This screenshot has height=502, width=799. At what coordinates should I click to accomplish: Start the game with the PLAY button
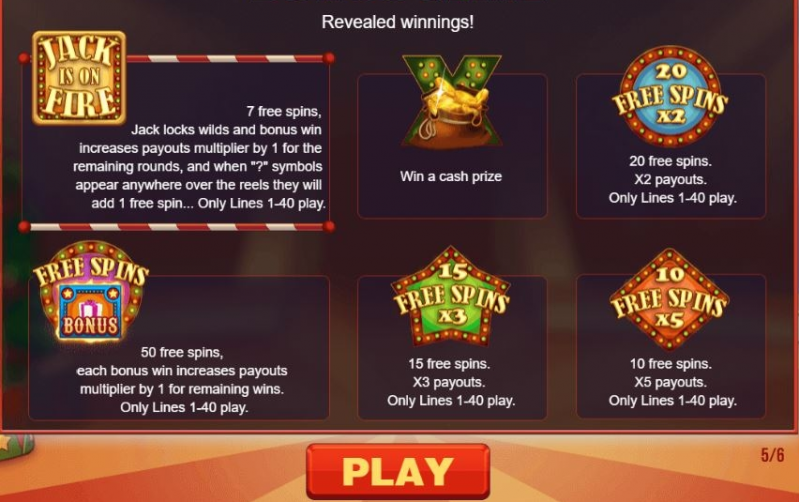point(398,471)
